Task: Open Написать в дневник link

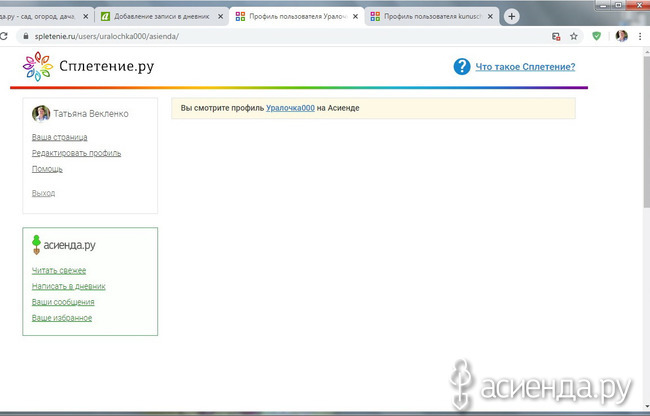Action: point(68,286)
